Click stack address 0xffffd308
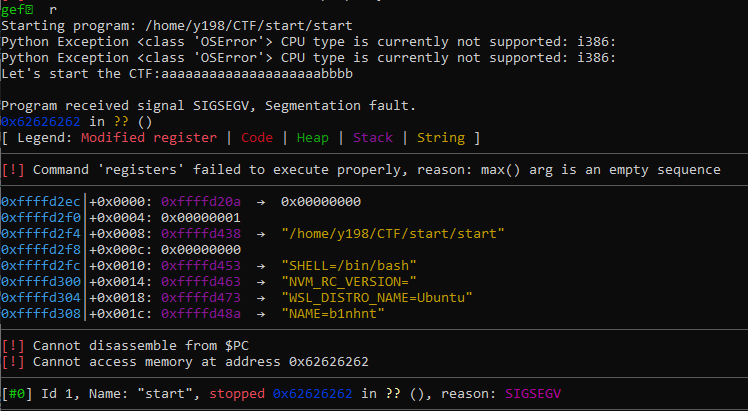Viewport: 748px width, 411px height. [x=41, y=314]
